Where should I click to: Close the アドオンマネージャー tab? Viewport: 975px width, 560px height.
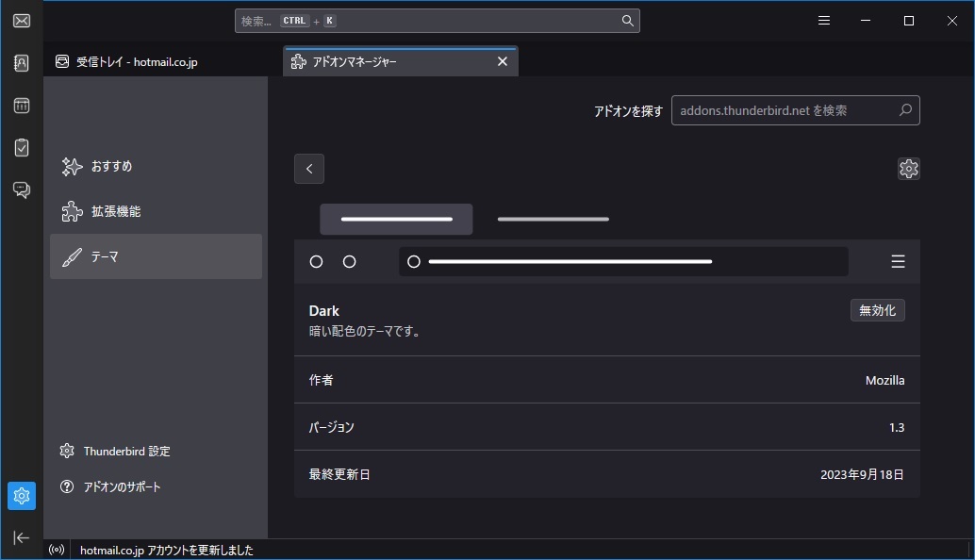pyautogui.click(x=502, y=61)
